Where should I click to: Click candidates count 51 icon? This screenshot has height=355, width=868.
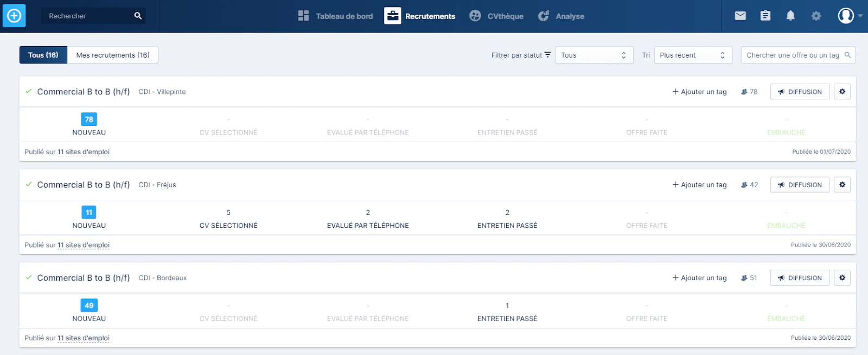point(749,277)
